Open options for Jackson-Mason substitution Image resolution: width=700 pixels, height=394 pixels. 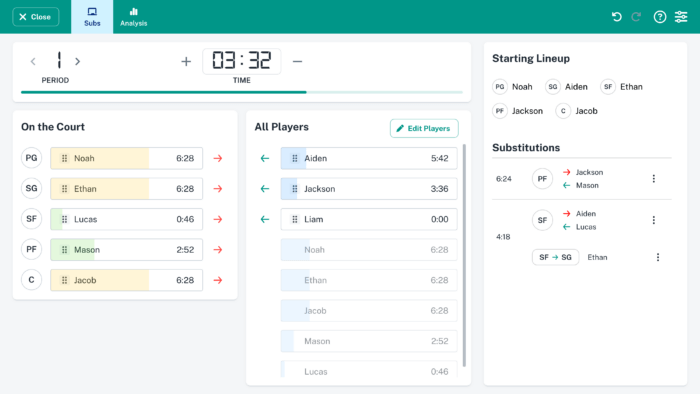(x=654, y=179)
